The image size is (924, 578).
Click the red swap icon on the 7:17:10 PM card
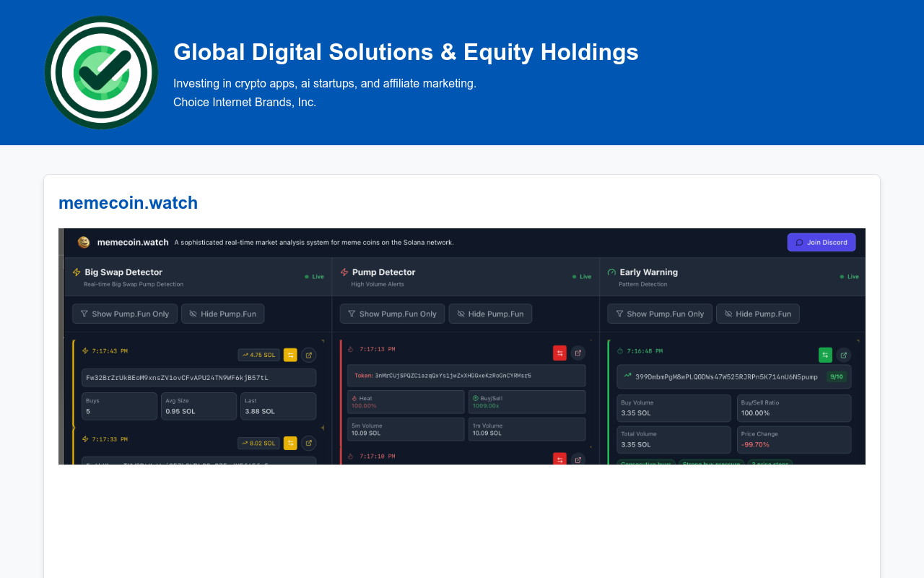click(559, 459)
